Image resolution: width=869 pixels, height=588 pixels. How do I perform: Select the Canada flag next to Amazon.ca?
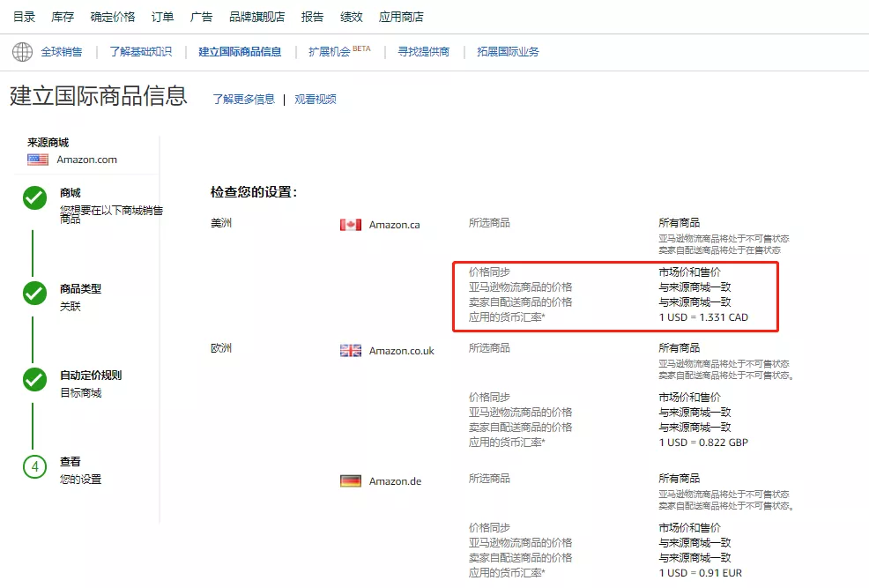point(349,224)
